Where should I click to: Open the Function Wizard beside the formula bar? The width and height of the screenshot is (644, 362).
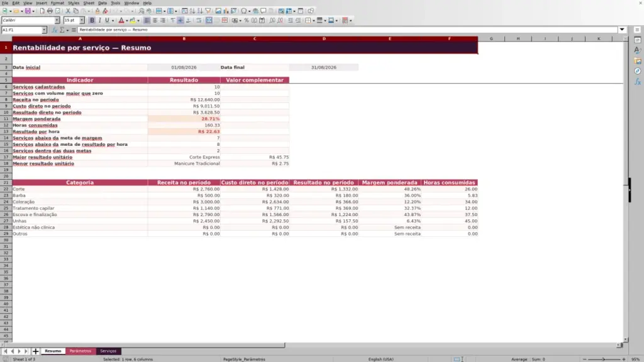54,30
